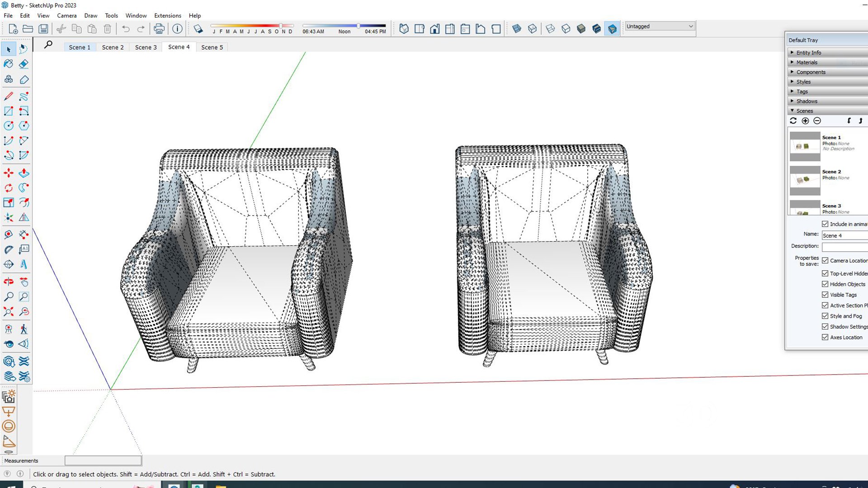Activate the Push/Pull tool
Screen dimensions: 868x488
click(x=24, y=173)
